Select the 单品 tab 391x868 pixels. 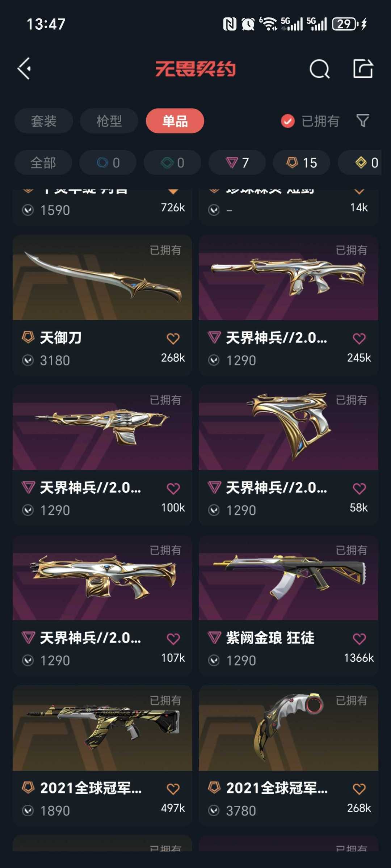click(175, 121)
